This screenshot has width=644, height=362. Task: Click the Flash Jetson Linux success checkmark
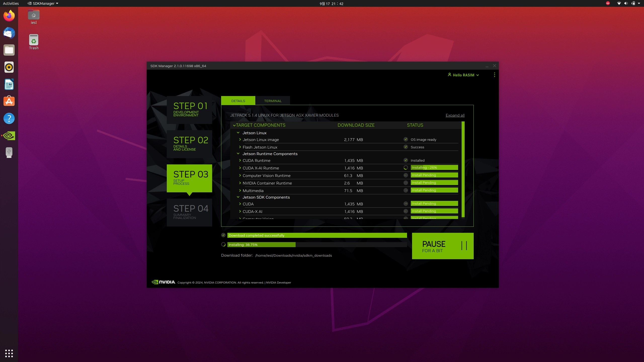[406, 147]
